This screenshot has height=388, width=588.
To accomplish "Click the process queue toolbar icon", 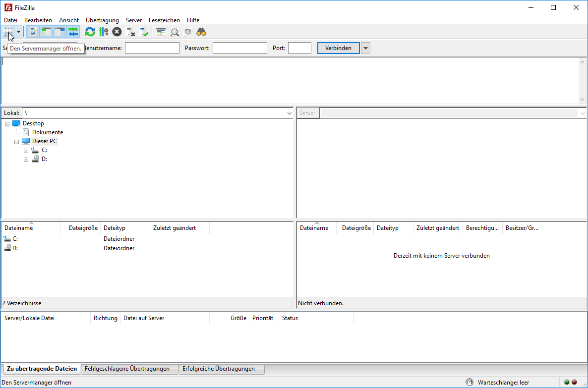I will point(103,32).
